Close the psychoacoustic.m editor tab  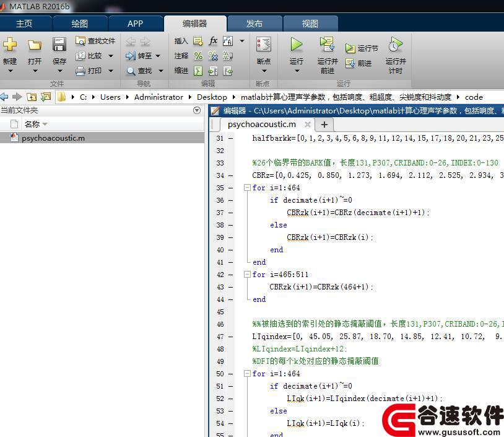308,124
